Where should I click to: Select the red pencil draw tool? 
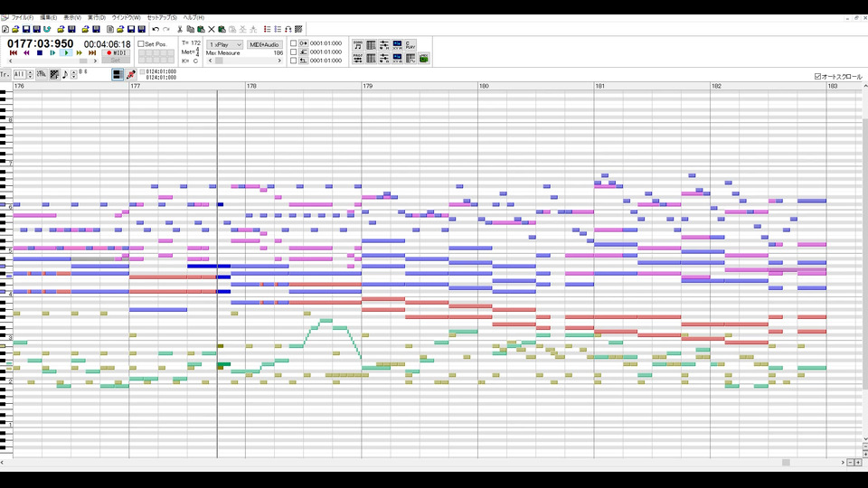point(130,74)
